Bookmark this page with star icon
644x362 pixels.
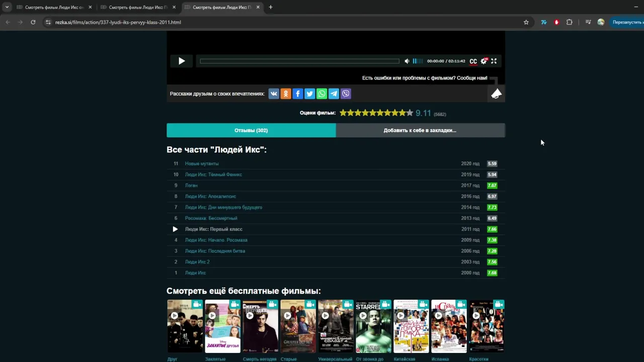point(526,22)
